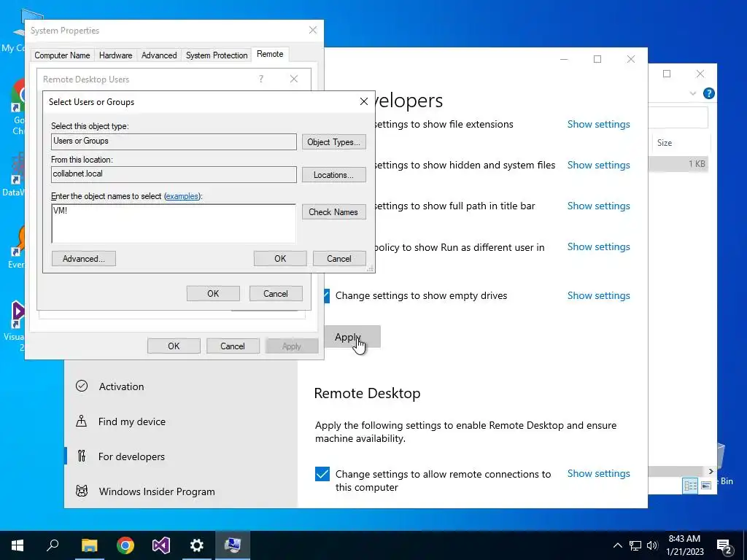747x560 pixels.
Task: Click into the object names text box
Action: 174,223
